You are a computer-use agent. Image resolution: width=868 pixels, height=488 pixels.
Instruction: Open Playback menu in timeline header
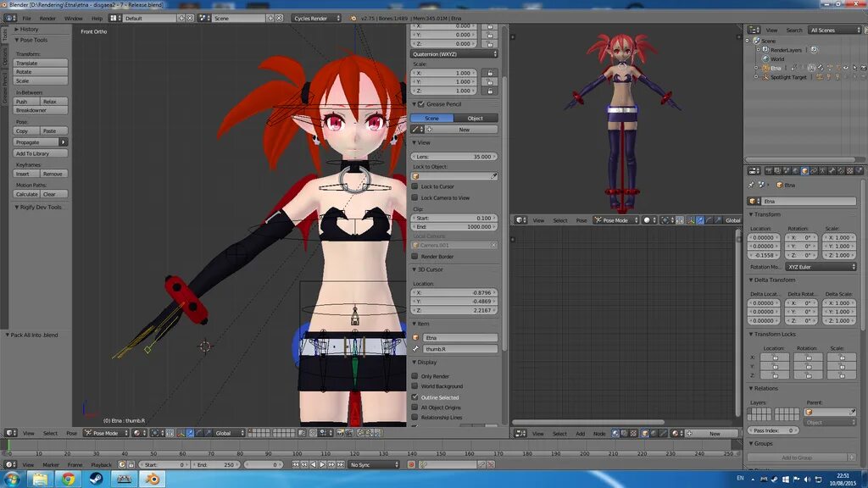click(x=102, y=465)
